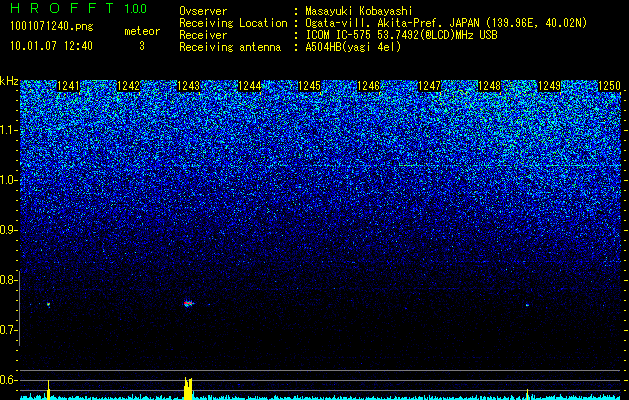Click the date stamp 10.01.07 12:40

51,46
